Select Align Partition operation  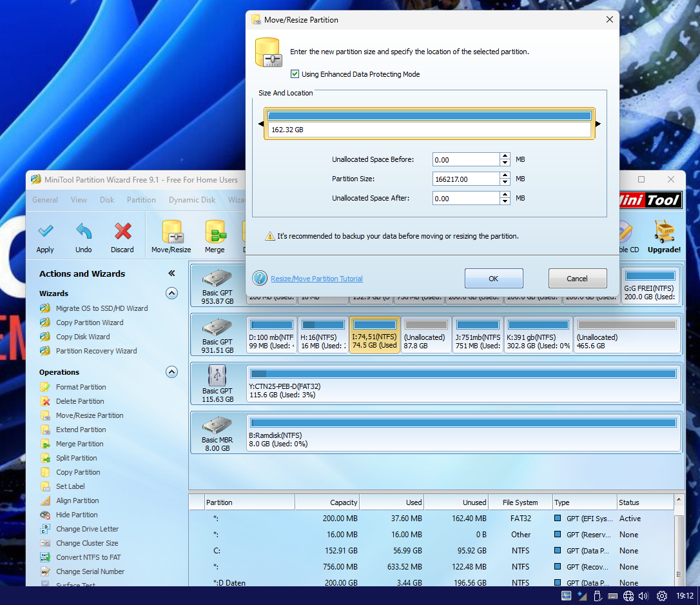tap(77, 501)
